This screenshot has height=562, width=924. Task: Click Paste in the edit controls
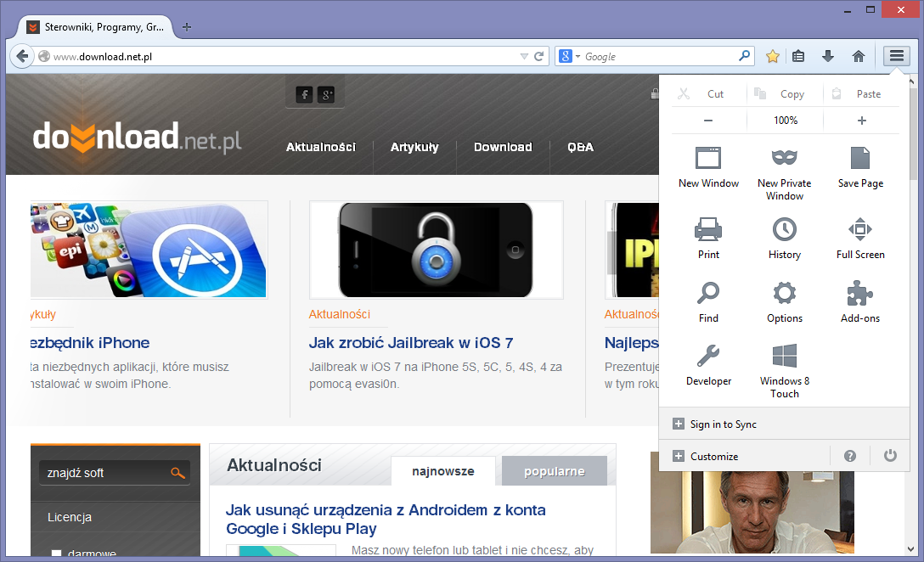point(861,93)
